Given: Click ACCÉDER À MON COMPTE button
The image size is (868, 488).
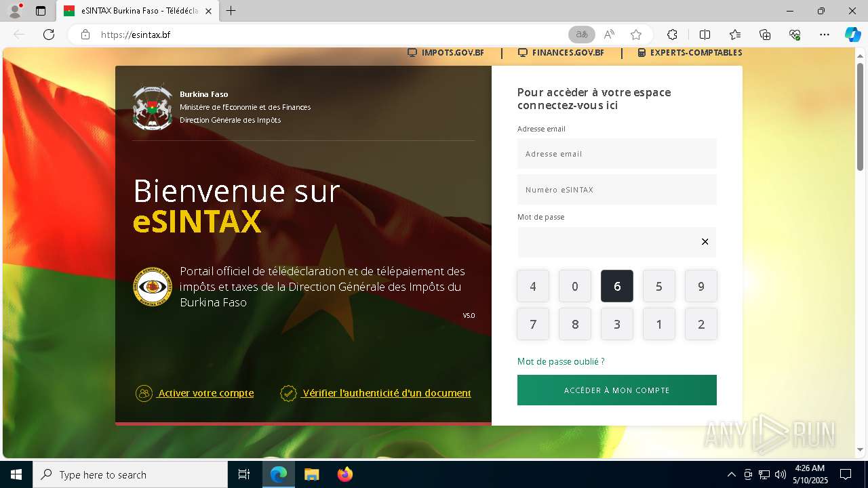Looking at the screenshot, I should click(617, 390).
